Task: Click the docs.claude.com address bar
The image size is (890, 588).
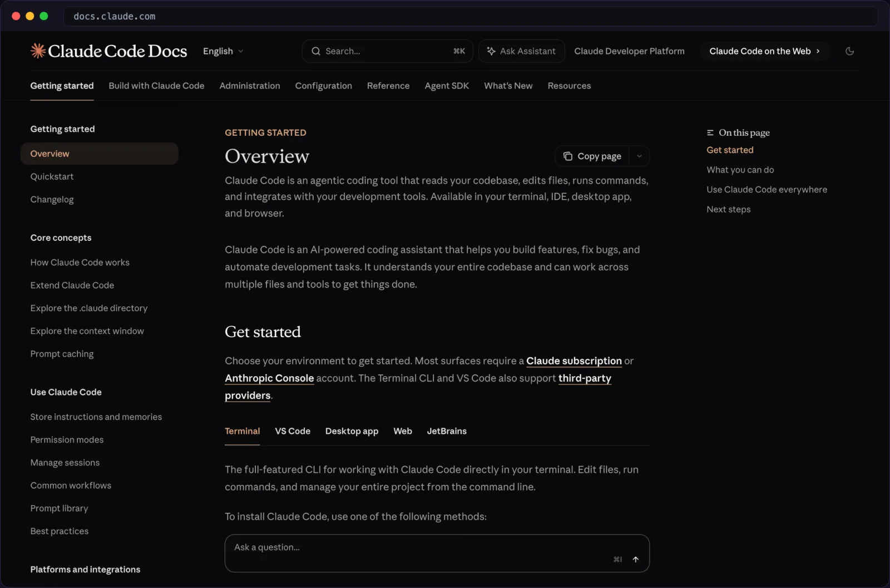Action: pyautogui.click(x=470, y=16)
